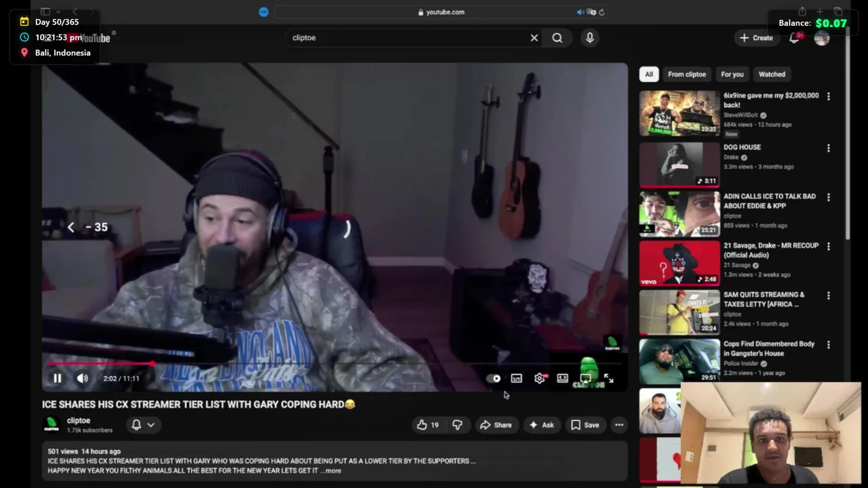Dislike the video with thumbs down

(x=458, y=425)
